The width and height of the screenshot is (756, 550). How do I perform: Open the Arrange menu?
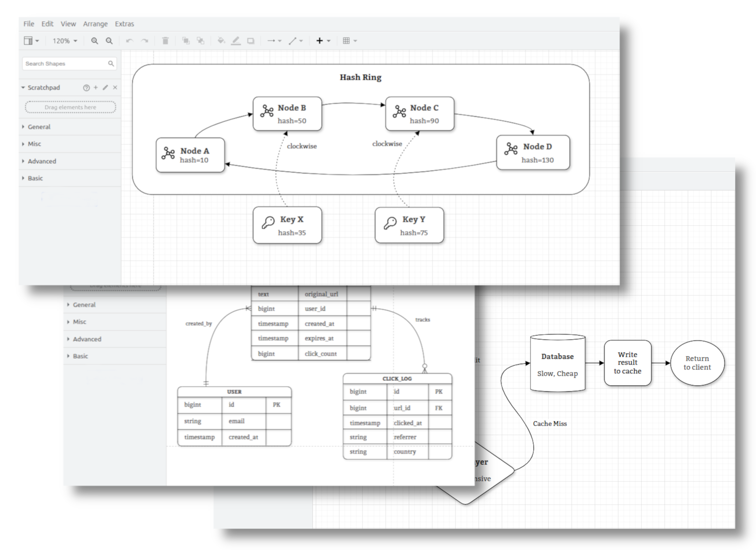[x=95, y=24]
